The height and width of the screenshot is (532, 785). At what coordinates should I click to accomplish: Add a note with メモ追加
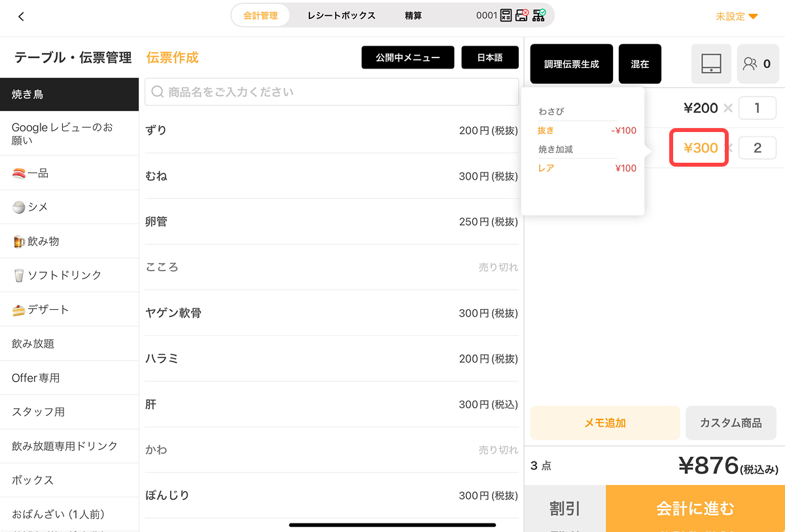coord(605,423)
